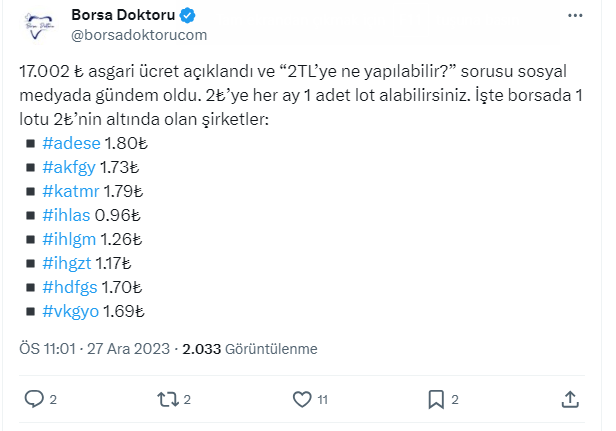Click the #katmr hashtag link
Screen dimensions: 616x431
pyautogui.click(x=72, y=191)
